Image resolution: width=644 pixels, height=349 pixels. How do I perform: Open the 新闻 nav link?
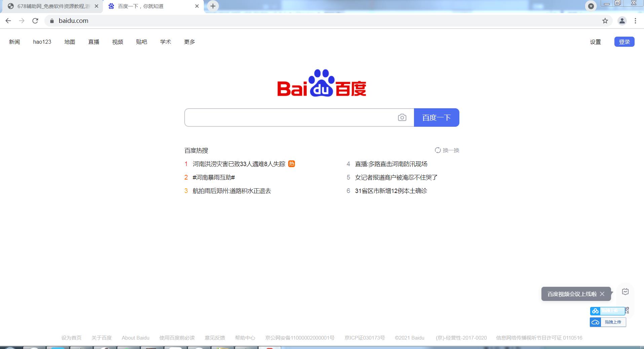pyautogui.click(x=14, y=42)
